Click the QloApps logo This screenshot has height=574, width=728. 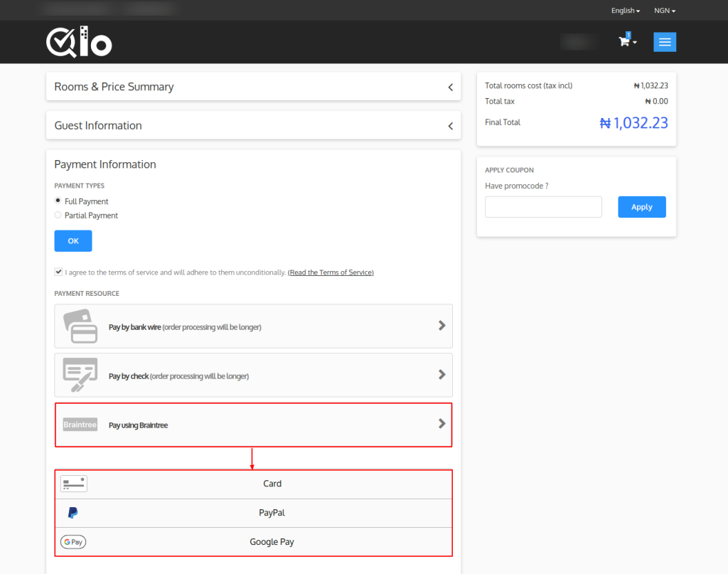[79, 42]
